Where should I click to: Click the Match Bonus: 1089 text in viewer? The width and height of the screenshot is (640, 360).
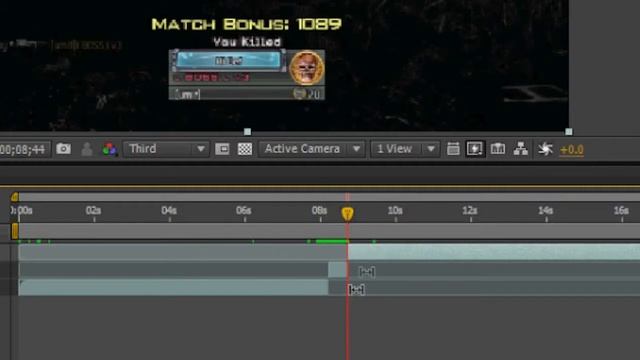point(247,24)
